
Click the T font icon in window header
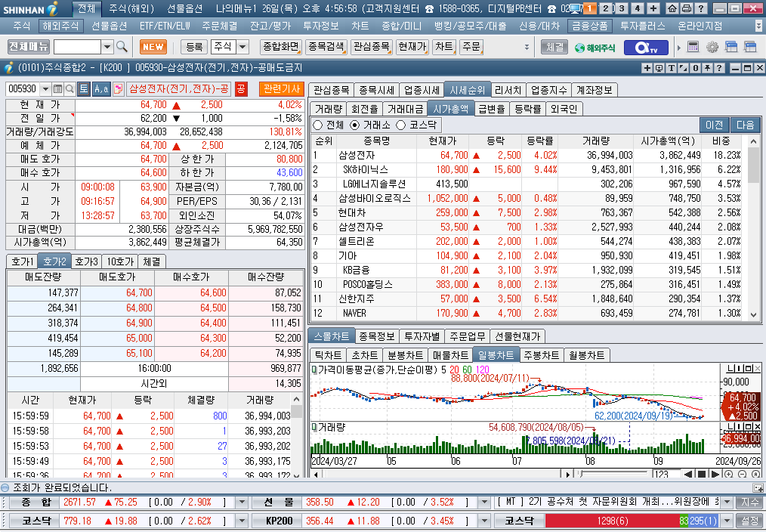[672, 68]
